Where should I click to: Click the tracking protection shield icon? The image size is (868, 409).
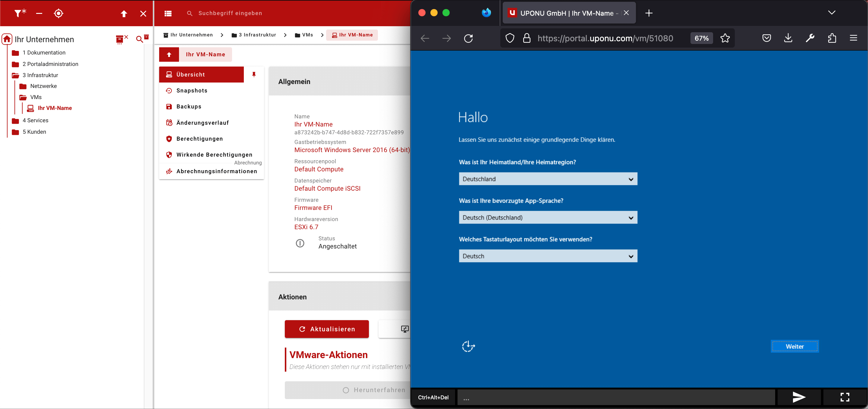coord(510,38)
